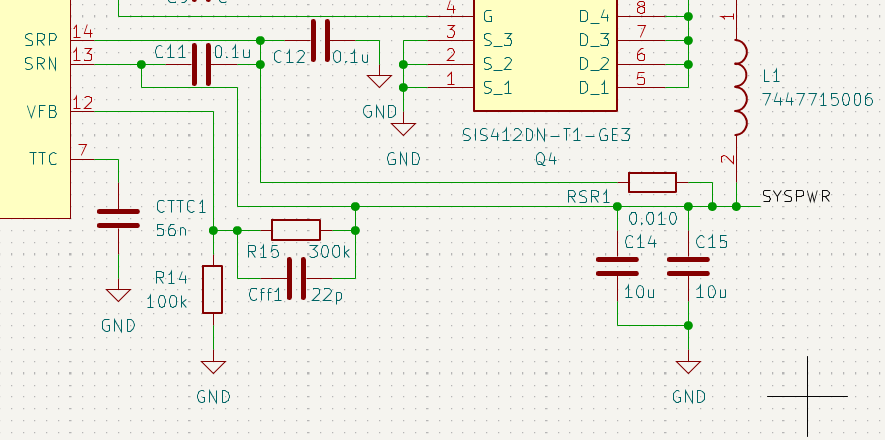This screenshot has height=440, width=885.
Task: Select pin number 14 on SRP
Action: click(x=83, y=30)
